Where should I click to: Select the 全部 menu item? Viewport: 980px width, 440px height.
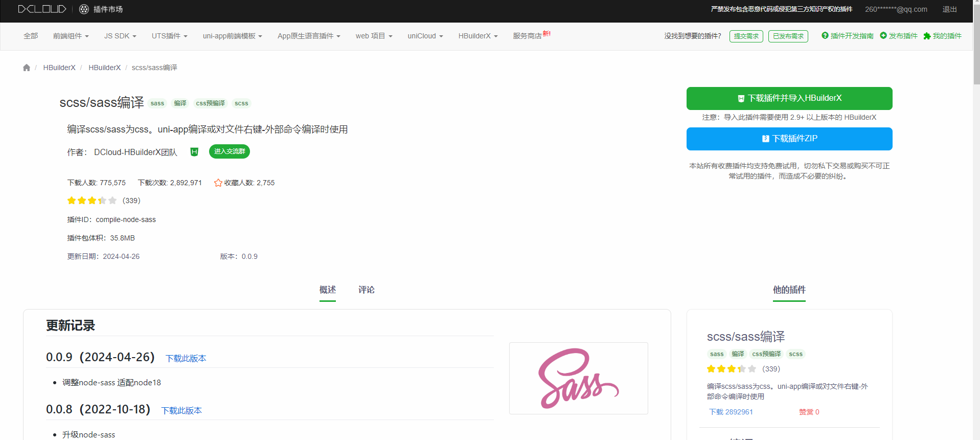[x=31, y=36]
